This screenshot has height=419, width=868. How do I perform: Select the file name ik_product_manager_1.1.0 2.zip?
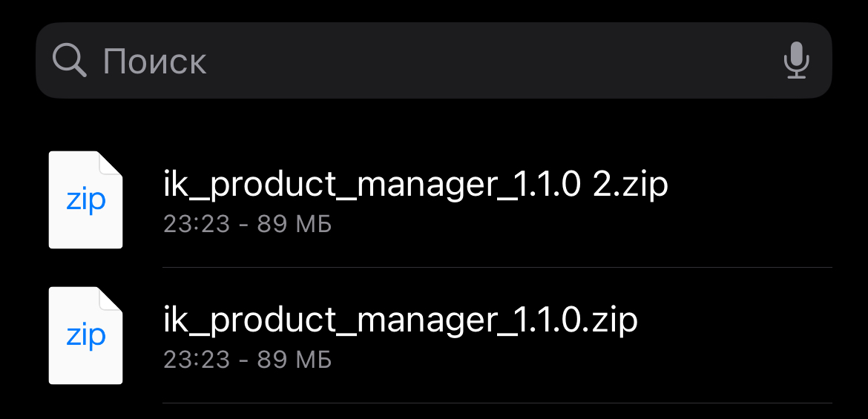[415, 185]
